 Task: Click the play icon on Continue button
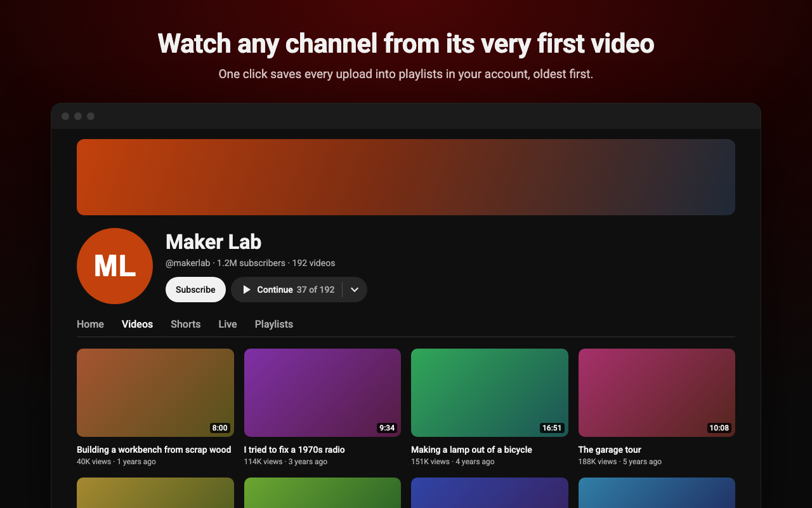coord(247,290)
